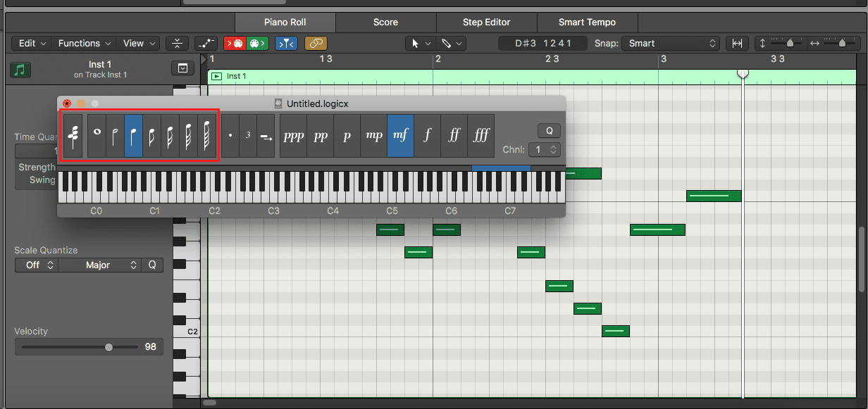Click the Chnl channel number stepper

click(545, 150)
